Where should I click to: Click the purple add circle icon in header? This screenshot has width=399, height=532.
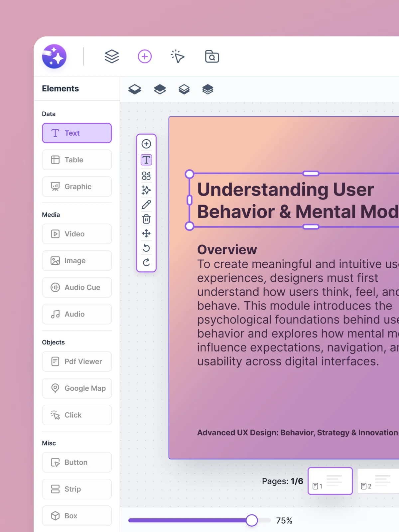coord(145,57)
